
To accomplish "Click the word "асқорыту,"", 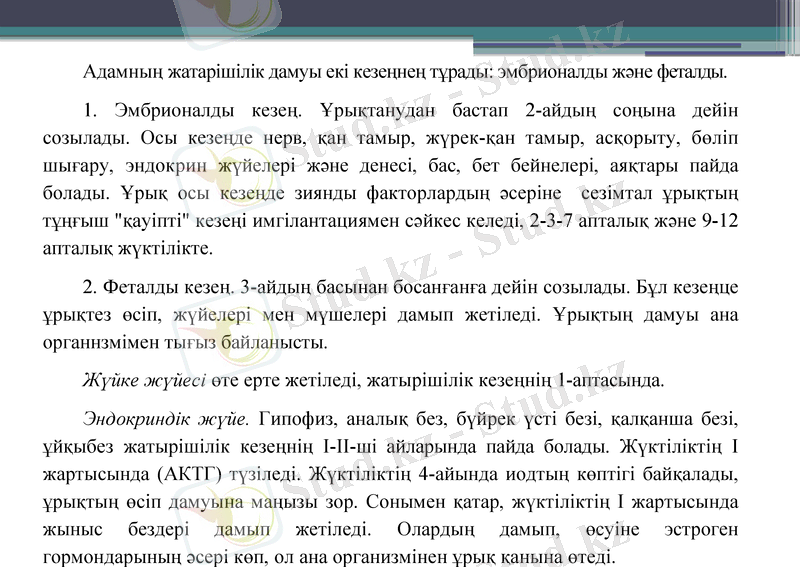I will [637, 138].
